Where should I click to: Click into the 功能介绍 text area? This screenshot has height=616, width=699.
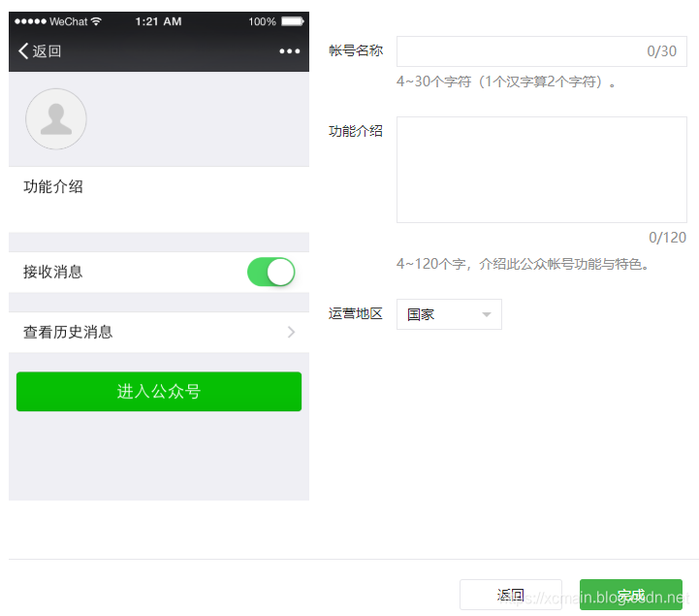pyautogui.click(x=542, y=170)
